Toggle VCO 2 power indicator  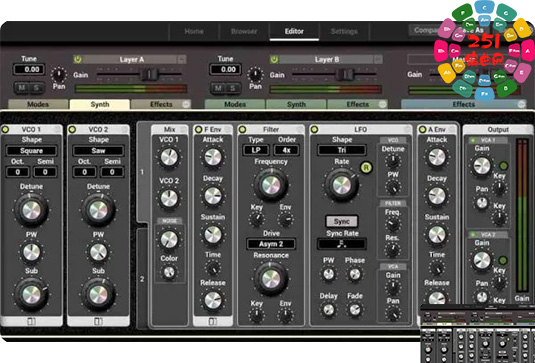tap(72, 129)
